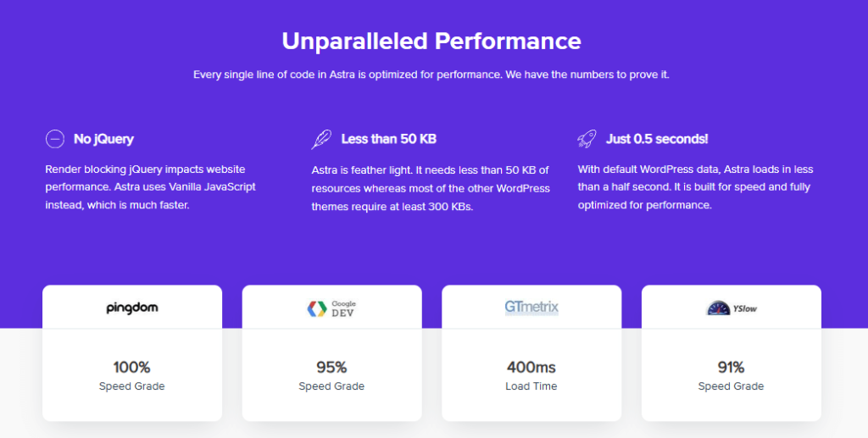The image size is (868, 438).
Task: Click the No jQuery minus circle icon
Action: pyautogui.click(x=54, y=139)
